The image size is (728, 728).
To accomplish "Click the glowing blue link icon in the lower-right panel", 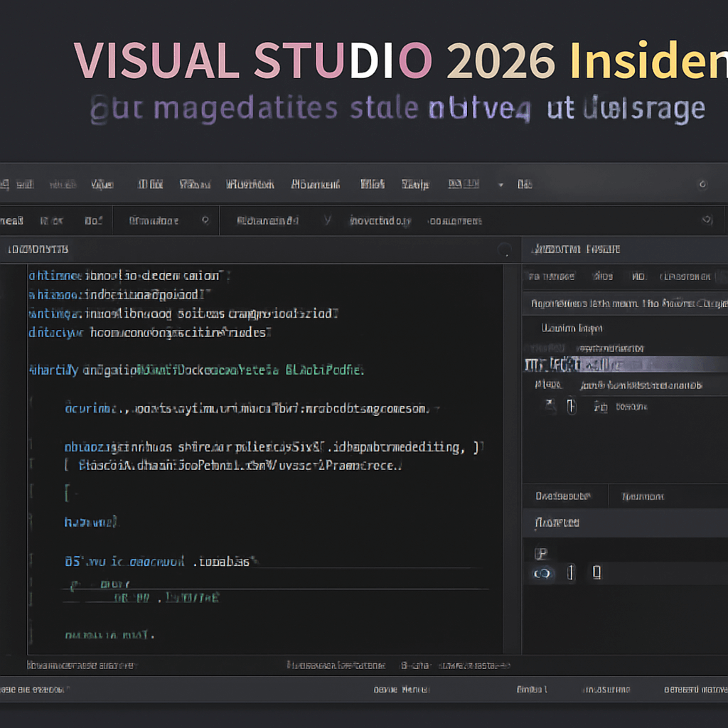I will tap(542, 574).
